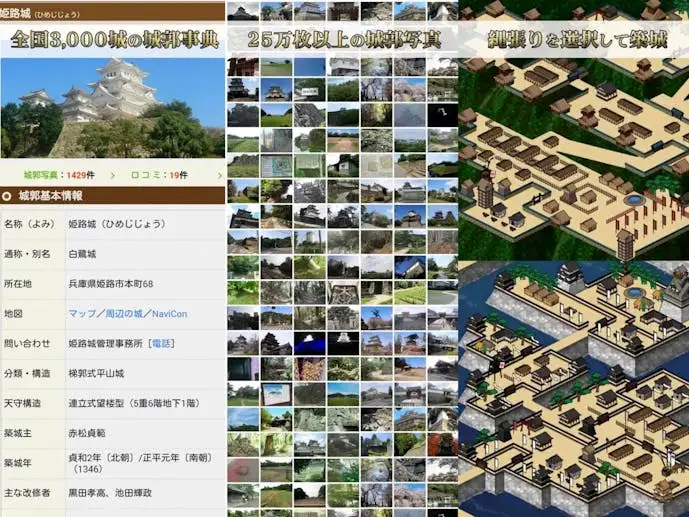689x517 pixels.
Task: Select the 所在地 address 兵庫県姫路市本町68
Action: click(x=111, y=284)
